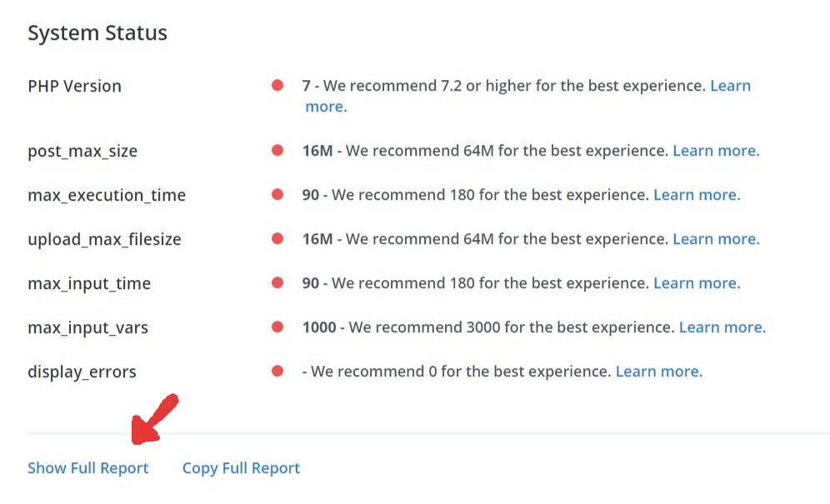
Task: Click the red status dot for display_errors
Action: pyautogui.click(x=277, y=372)
